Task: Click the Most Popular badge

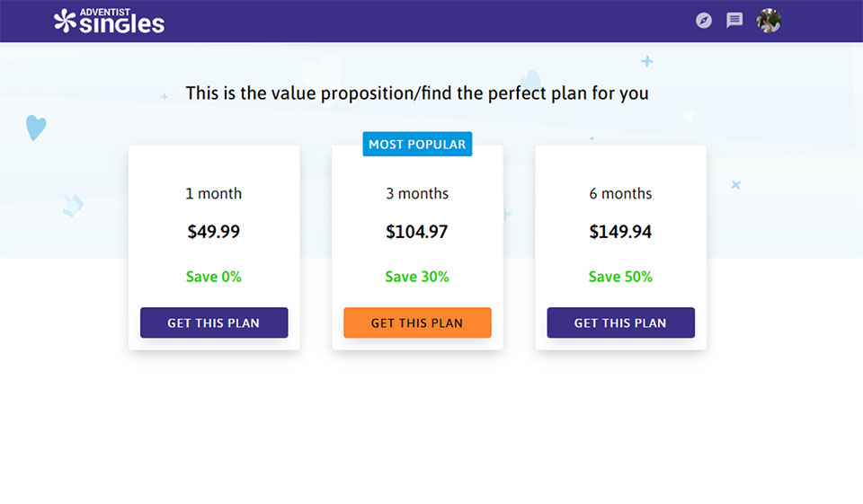Action: click(x=417, y=144)
